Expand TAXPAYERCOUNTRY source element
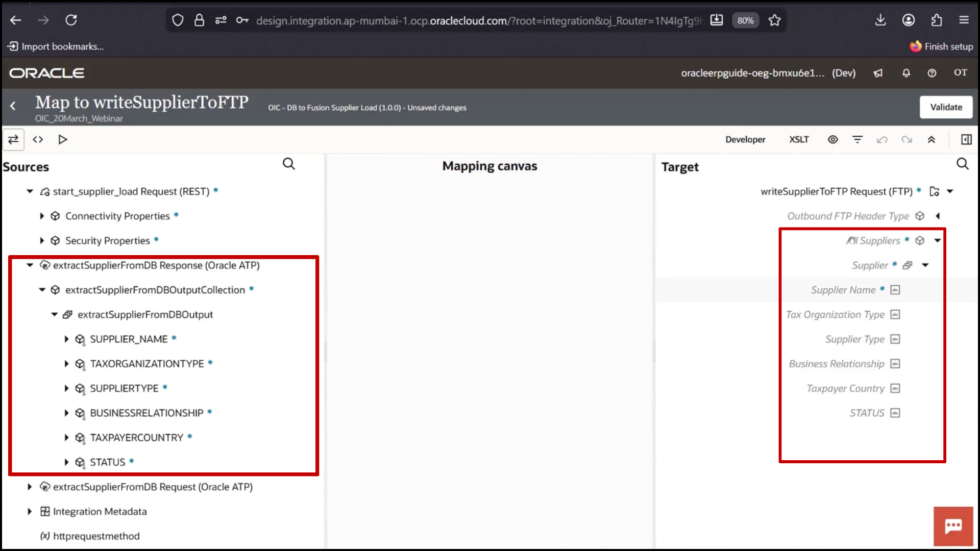Image resolution: width=980 pixels, height=551 pixels. click(66, 438)
